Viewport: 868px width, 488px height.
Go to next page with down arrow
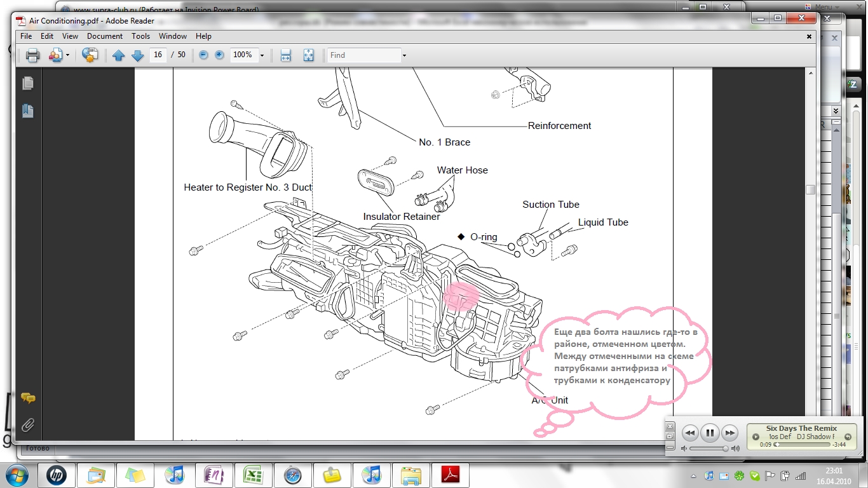(x=137, y=55)
